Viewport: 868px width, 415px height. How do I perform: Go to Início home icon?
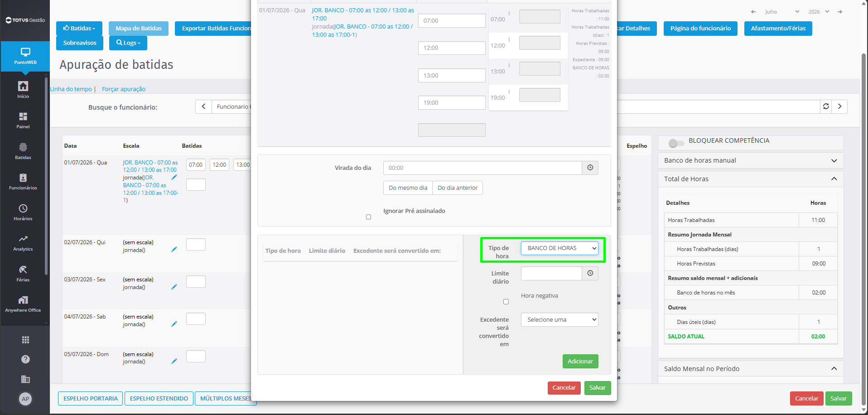pos(23,90)
